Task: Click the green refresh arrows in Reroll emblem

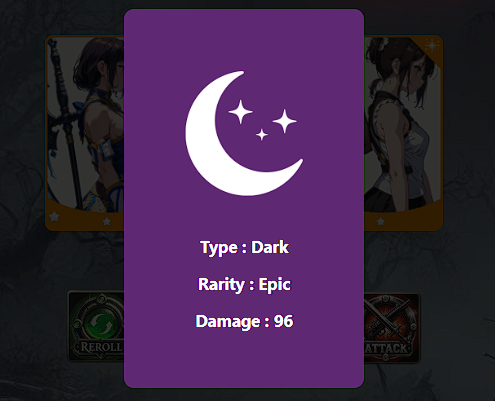Action: (x=101, y=324)
